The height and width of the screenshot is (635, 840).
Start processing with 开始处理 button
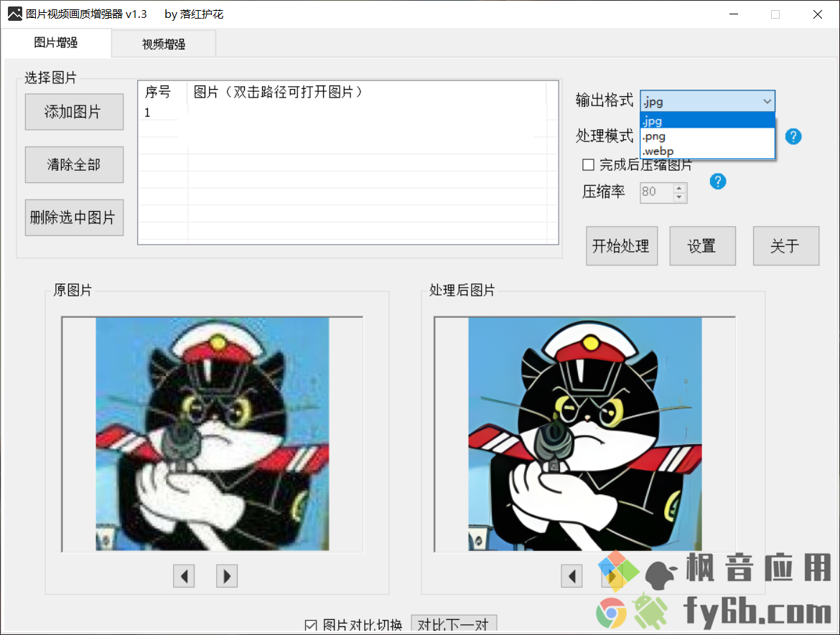point(622,246)
